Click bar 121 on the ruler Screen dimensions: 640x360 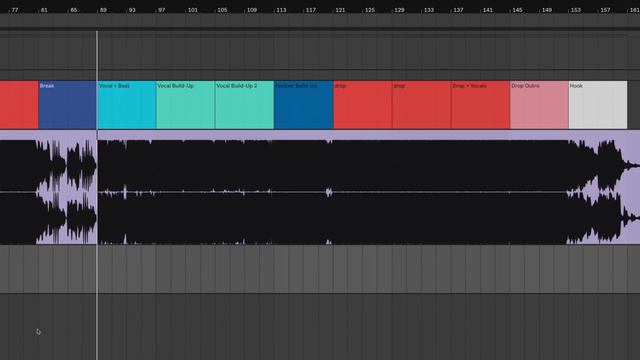(340, 10)
